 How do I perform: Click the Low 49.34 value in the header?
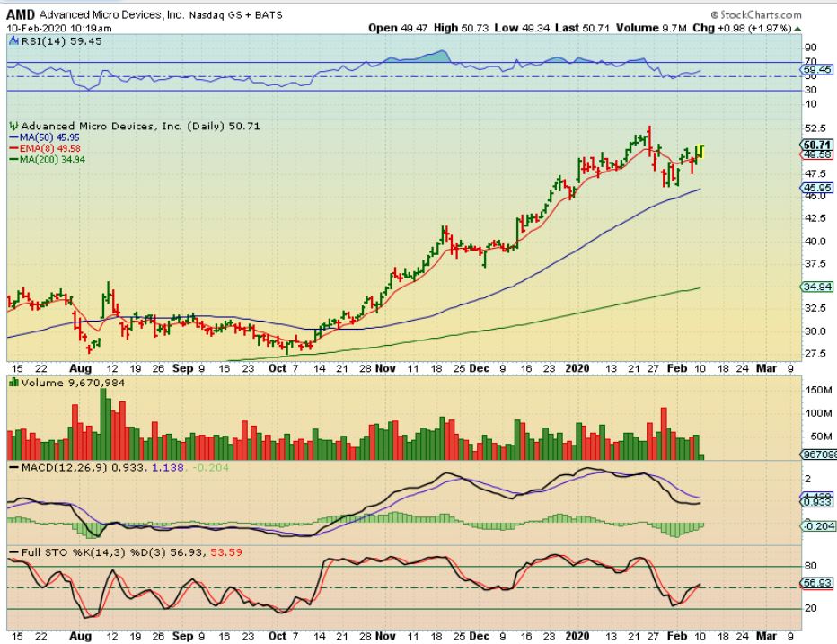[x=522, y=28]
